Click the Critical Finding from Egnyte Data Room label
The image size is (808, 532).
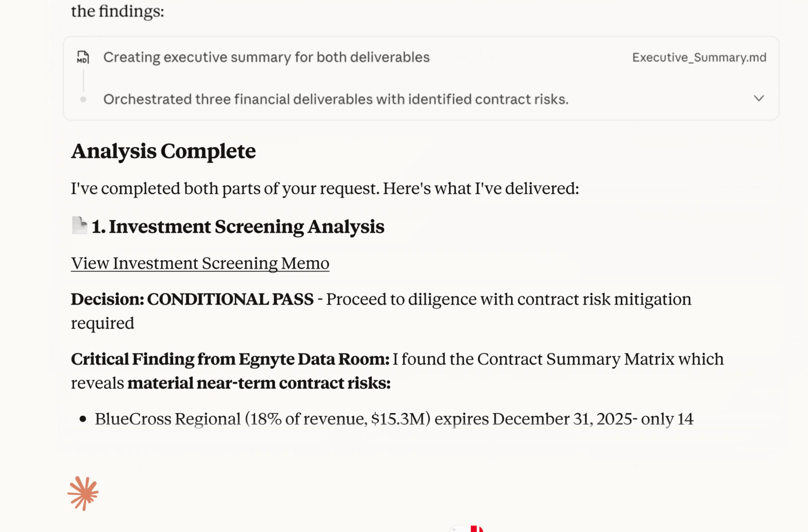click(230, 359)
